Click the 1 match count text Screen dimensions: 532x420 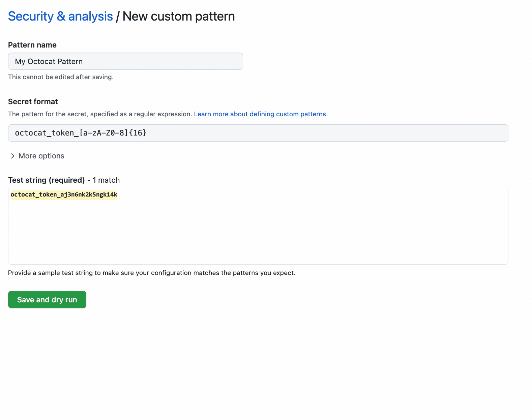106,180
